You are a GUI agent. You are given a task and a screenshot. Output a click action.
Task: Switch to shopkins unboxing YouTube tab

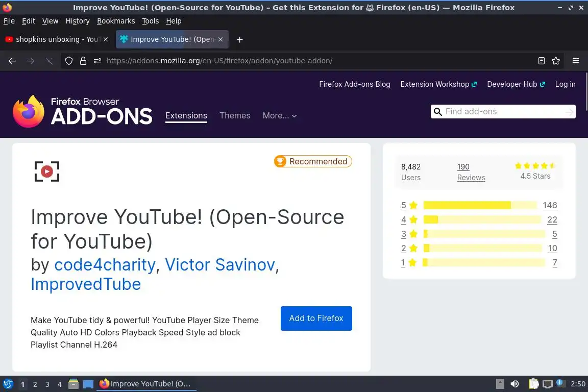click(57, 39)
